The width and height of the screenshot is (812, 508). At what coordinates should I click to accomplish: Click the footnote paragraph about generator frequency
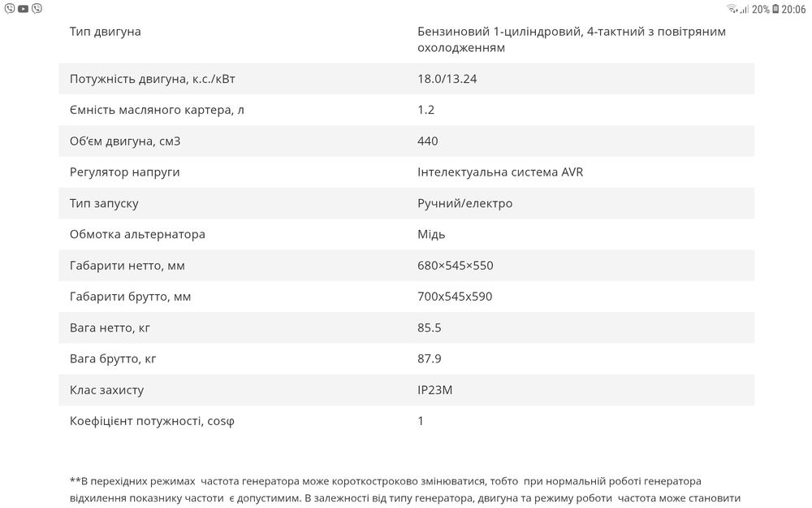point(404,489)
